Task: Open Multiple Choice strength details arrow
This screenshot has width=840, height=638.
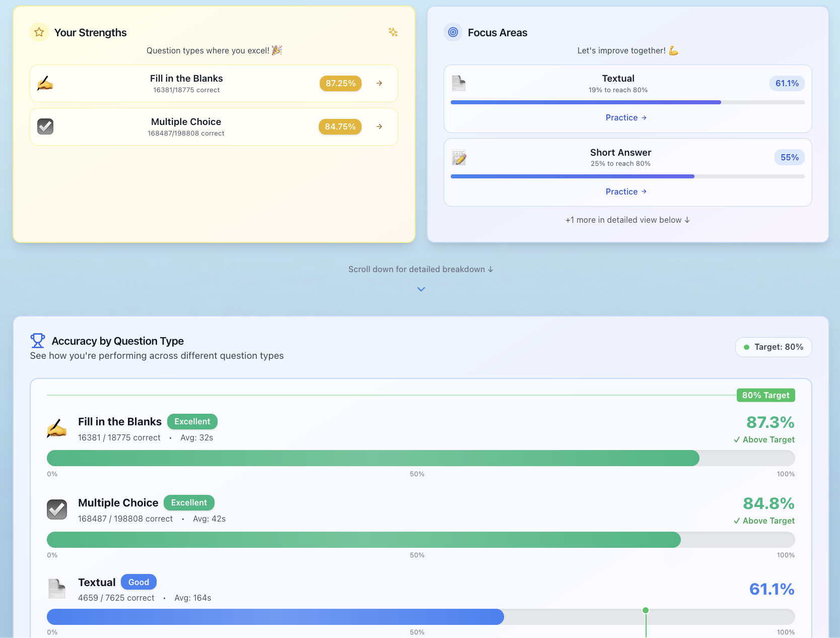Action: (379, 126)
